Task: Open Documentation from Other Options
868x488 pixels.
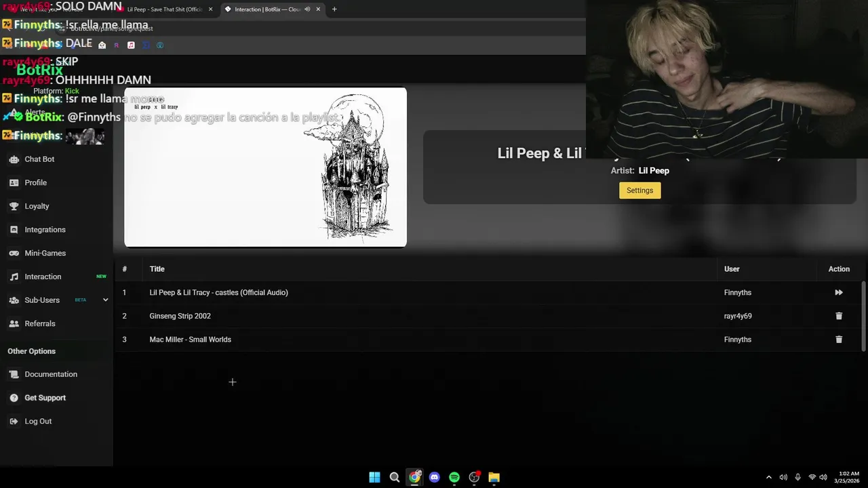Action: tap(51, 374)
